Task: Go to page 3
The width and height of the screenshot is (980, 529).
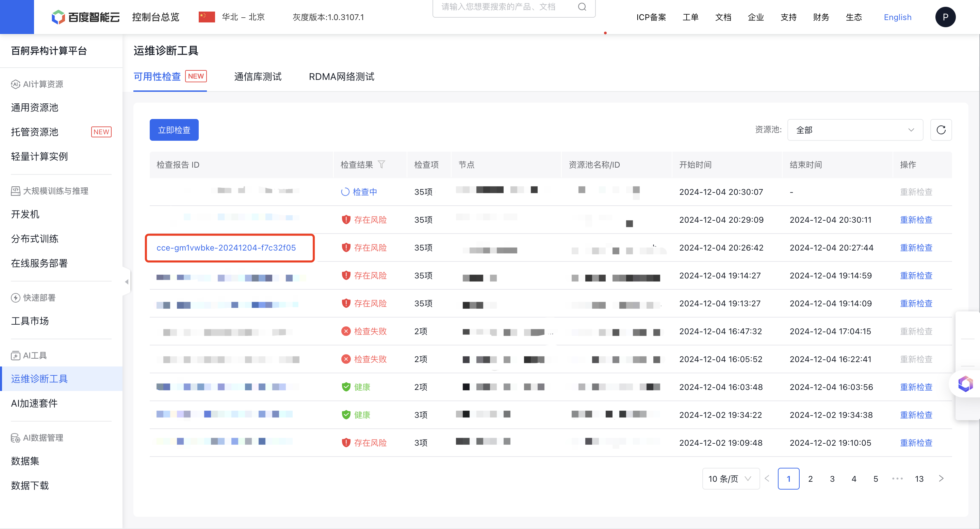Action: [x=832, y=479]
